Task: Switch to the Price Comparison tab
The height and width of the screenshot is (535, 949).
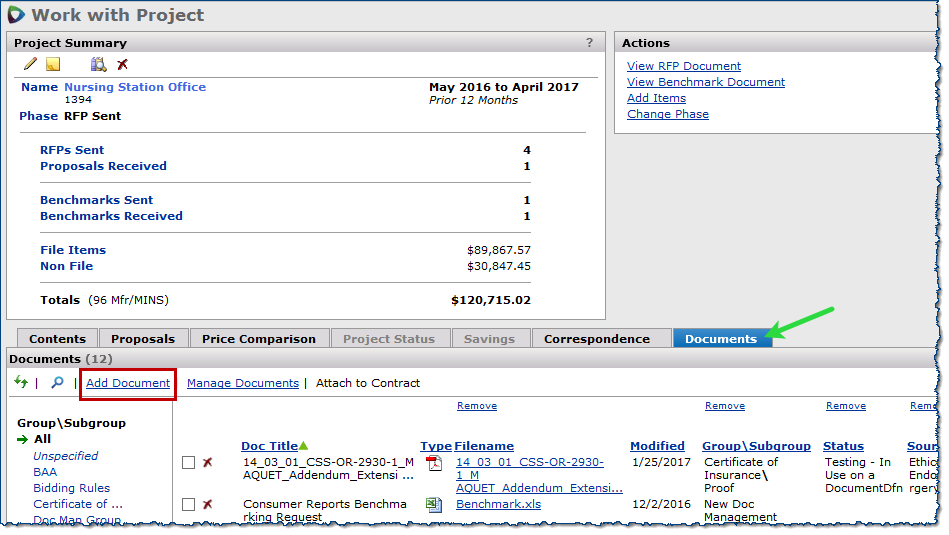Action: (258, 339)
